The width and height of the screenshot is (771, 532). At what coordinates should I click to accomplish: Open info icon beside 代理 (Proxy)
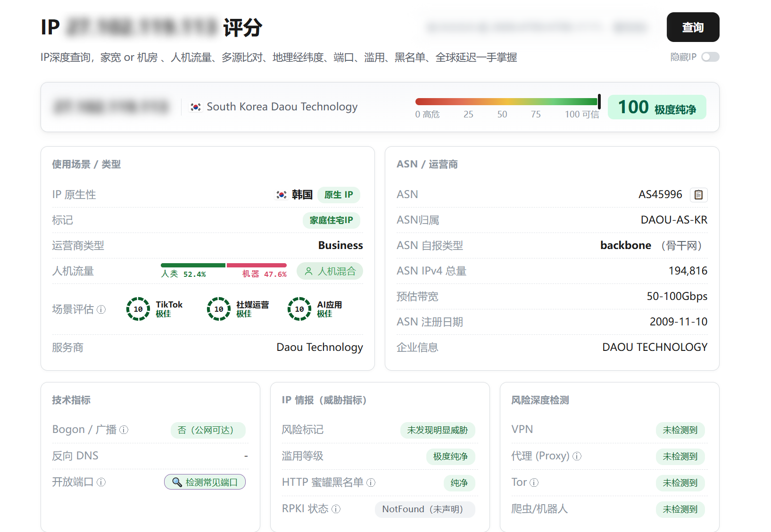[577, 456]
